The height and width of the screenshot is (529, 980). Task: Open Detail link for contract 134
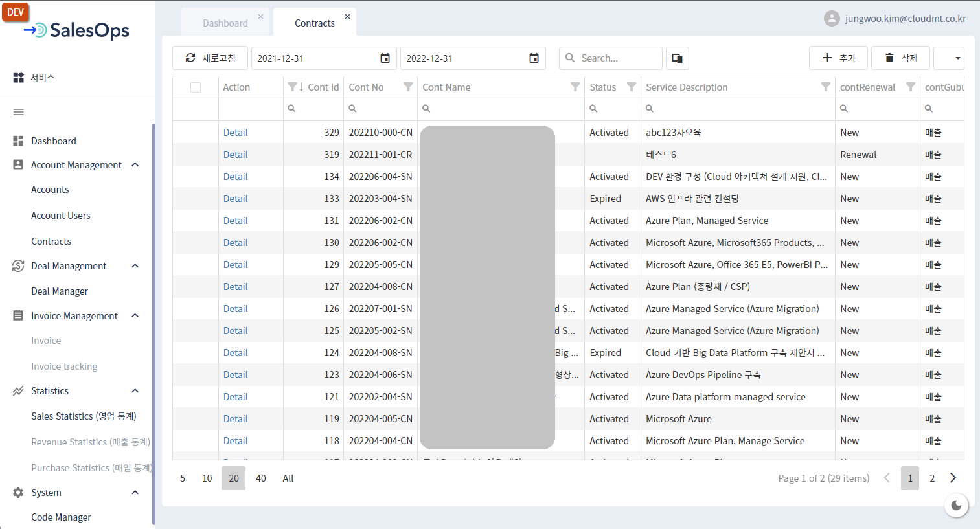[236, 177]
